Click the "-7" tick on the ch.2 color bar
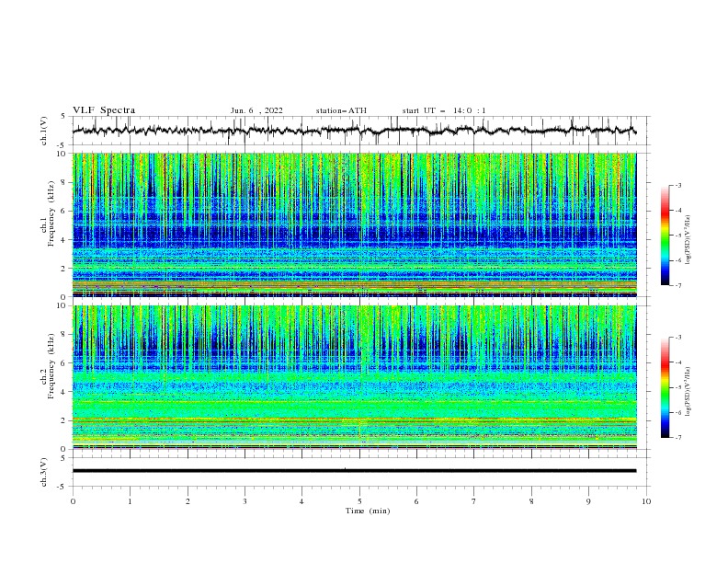This screenshot has width=728, height=563. pyautogui.click(x=677, y=438)
